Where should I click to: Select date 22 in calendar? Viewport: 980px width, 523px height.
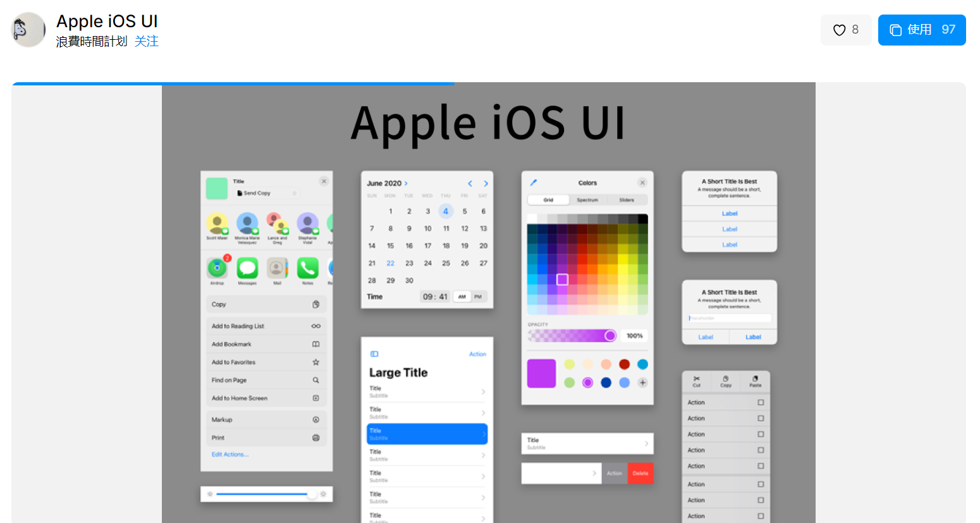point(390,263)
